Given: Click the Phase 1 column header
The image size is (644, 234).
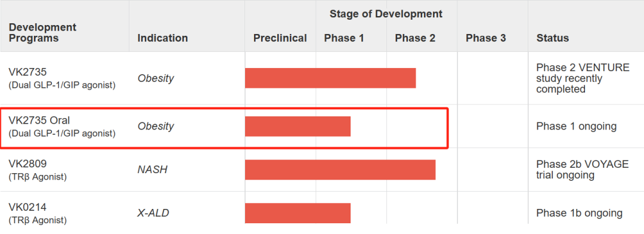Looking at the screenshot, I should [x=344, y=38].
